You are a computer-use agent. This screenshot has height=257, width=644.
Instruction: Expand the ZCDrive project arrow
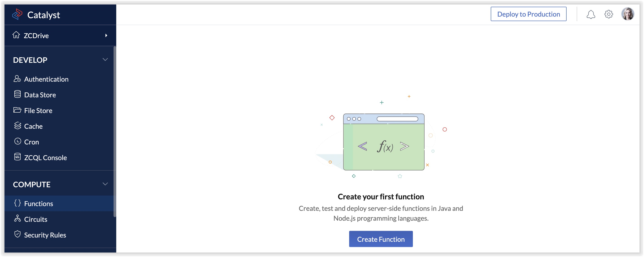pos(106,35)
